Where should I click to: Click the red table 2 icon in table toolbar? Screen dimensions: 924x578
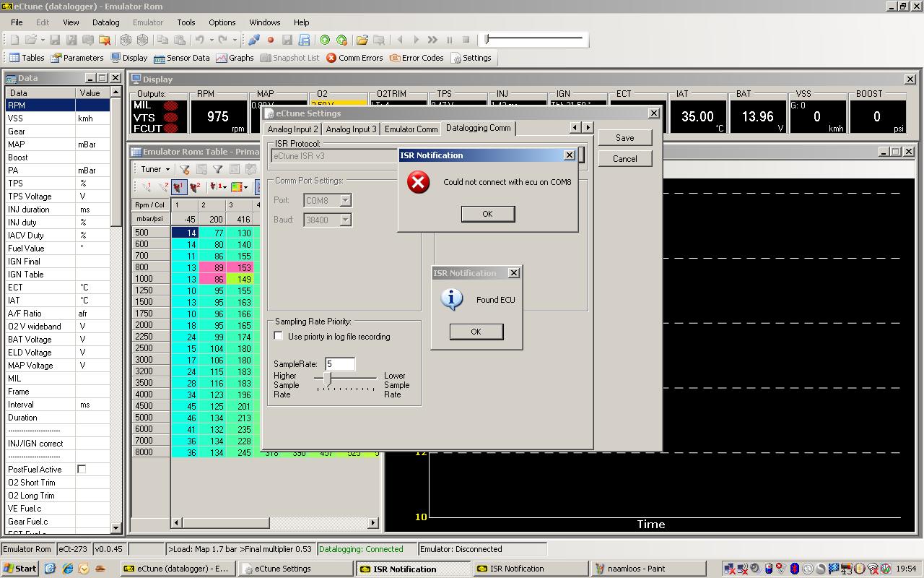[x=194, y=186]
